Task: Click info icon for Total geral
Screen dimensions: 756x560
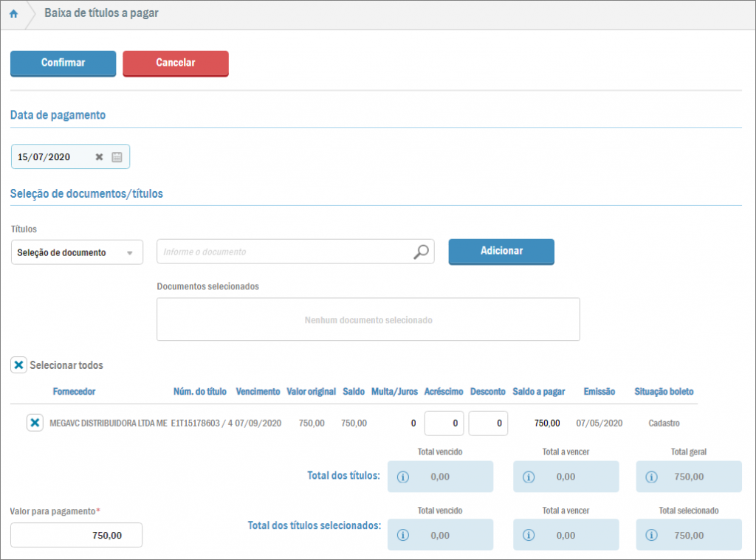Action: (652, 477)
